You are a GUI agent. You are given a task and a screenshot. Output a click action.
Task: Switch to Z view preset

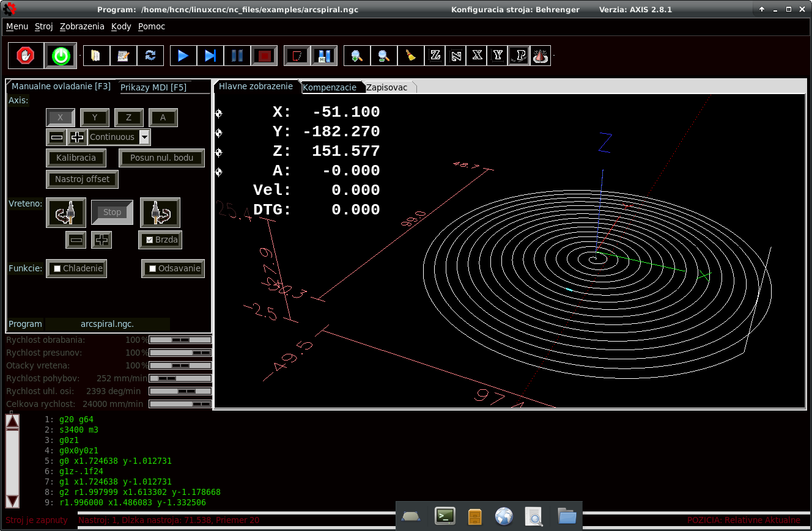click(435, 56)
